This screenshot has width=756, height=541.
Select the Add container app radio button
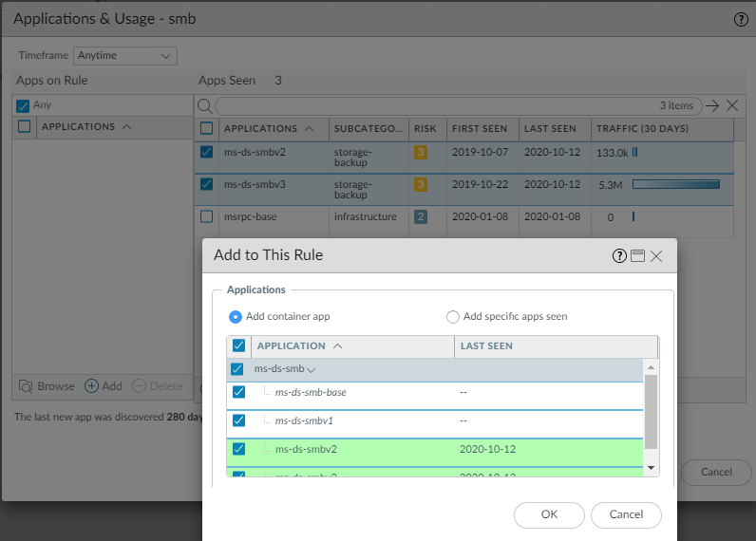pyautogui.click(x=236, y=317)
